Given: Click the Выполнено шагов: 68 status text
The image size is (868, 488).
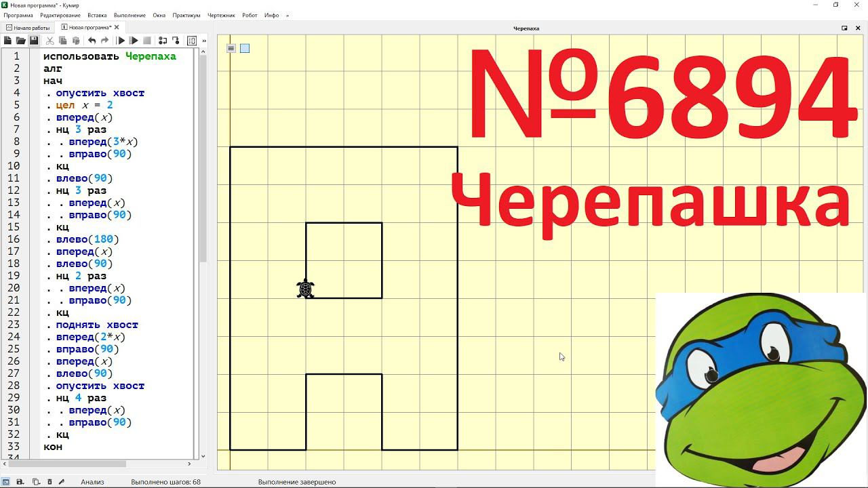Looking at the screenshot, I should coord(166,482).
